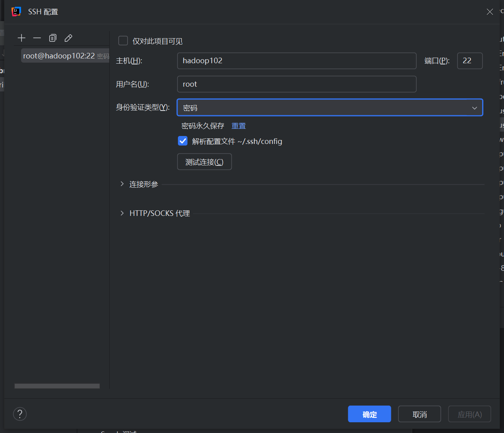504x433 pixels.
Task: Remove the selected SSH configuration
Action: click(x=37, y=37)
